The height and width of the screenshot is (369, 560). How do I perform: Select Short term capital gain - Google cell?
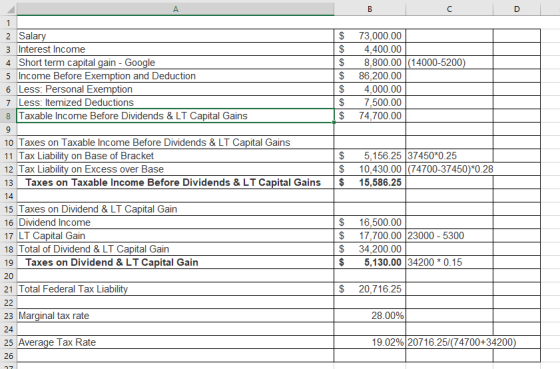tap(175, 63)
